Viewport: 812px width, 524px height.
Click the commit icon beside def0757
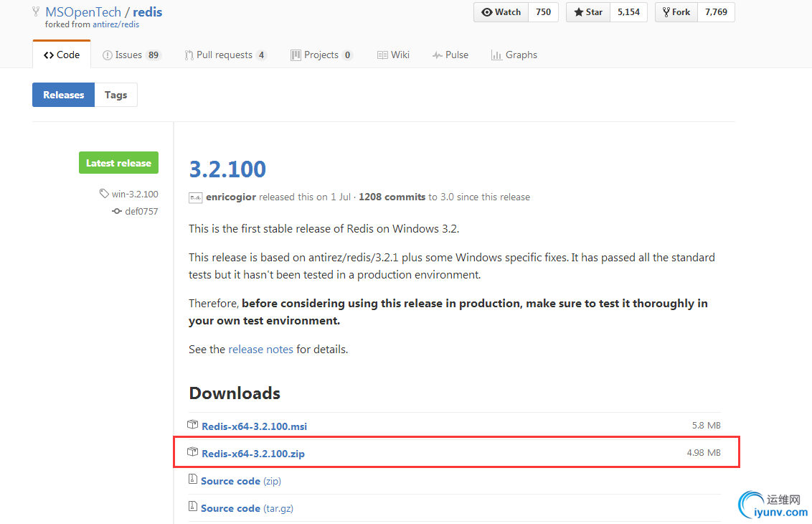[117, 211]
